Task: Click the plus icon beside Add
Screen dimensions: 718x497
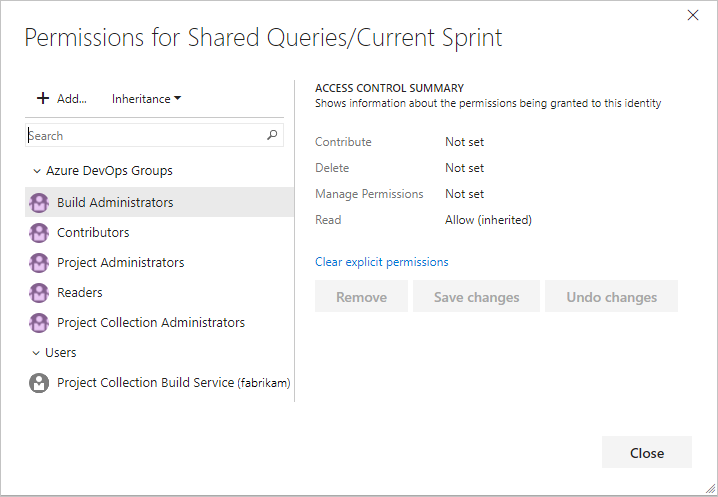Action: [x=43, y=99]
